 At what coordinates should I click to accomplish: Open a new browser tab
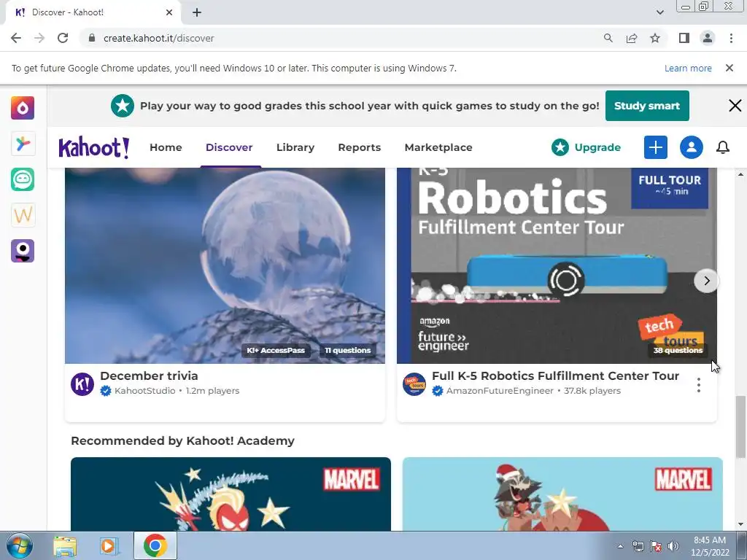pos(197,12)
